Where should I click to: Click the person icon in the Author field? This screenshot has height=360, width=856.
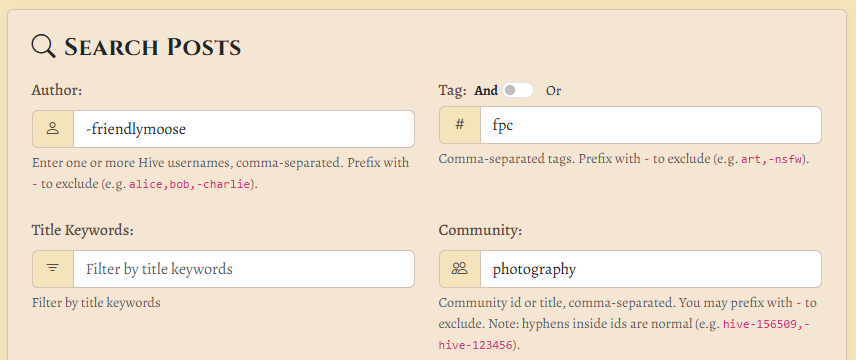53,129
